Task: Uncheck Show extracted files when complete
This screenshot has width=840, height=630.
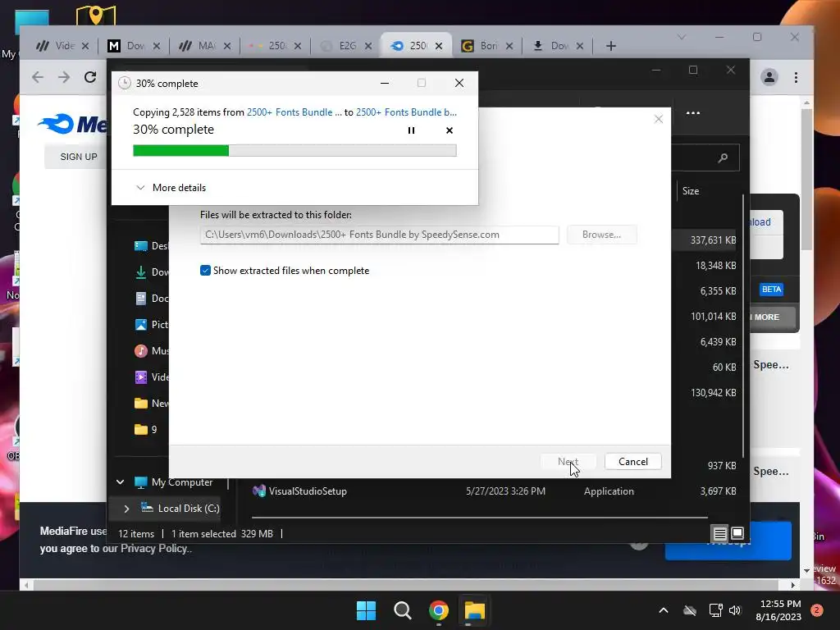Action: click(x=205, y=271)
